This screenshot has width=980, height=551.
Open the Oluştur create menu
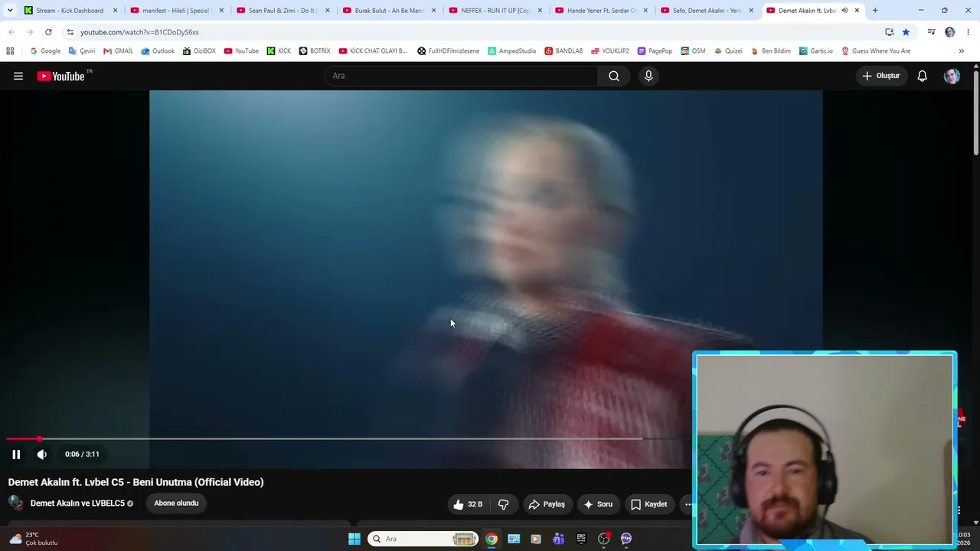pos(881,76)
